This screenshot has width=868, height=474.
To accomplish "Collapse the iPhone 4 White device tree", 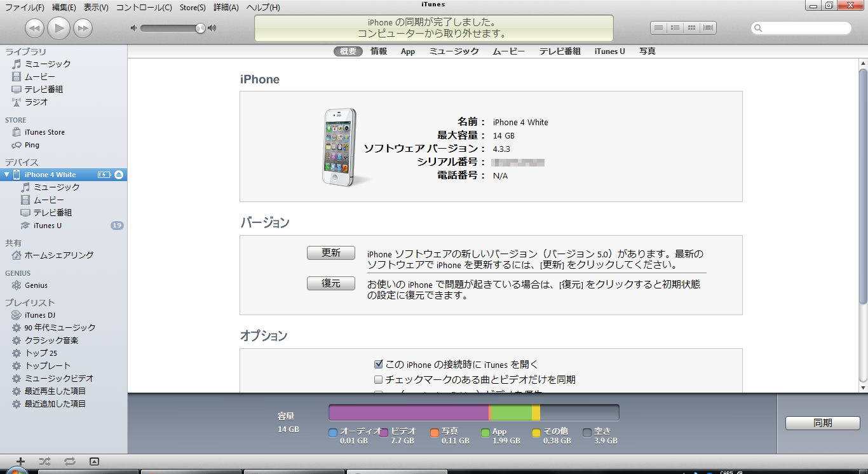I will [6, 175].
